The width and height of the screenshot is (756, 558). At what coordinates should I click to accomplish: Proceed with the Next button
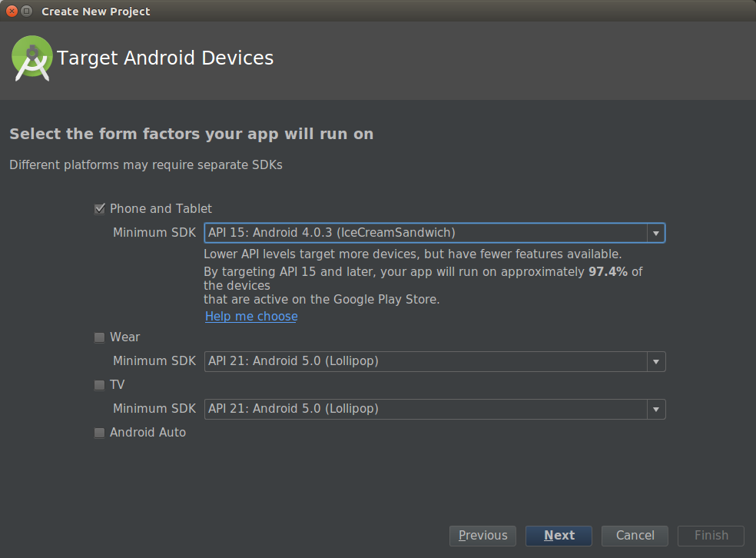[x=559, y=536]
